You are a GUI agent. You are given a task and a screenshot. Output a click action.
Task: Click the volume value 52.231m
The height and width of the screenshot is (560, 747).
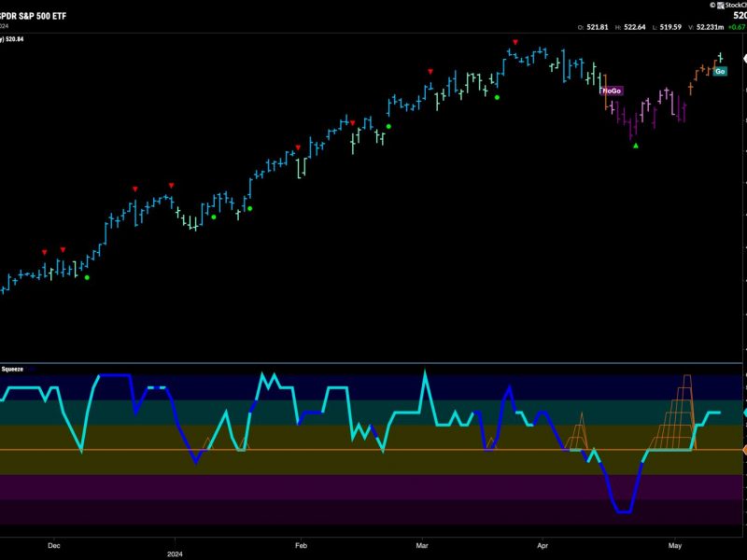point(710,27)
